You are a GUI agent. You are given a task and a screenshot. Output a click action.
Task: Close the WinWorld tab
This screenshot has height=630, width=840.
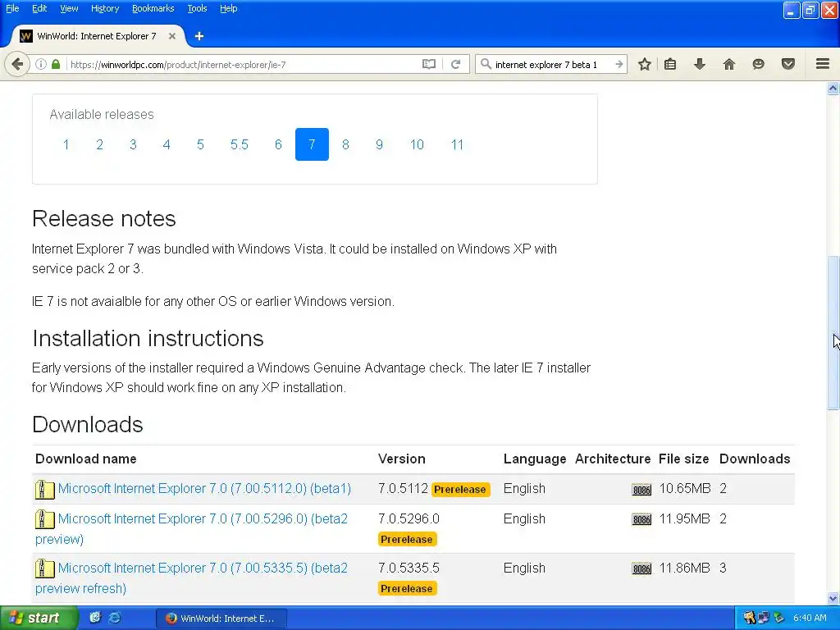pos(172,36)
